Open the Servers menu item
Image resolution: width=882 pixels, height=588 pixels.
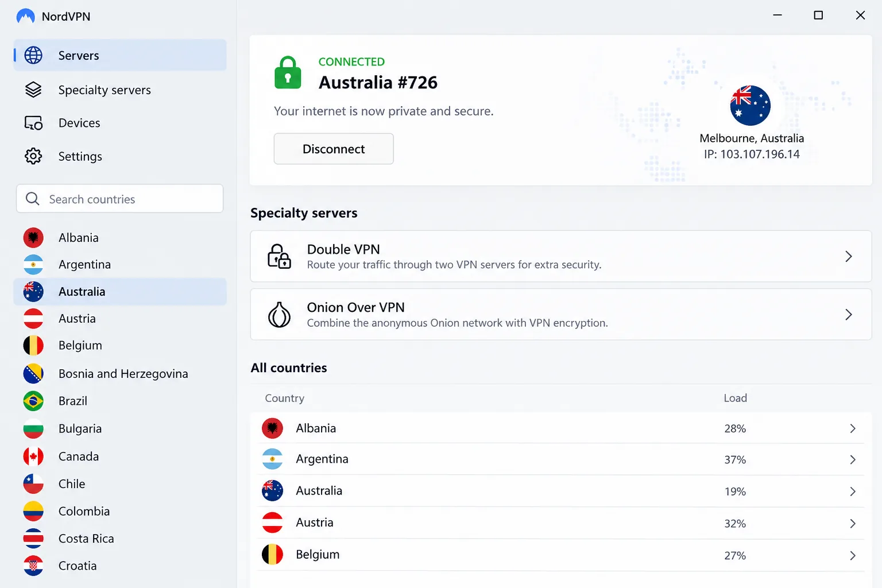[x=120, y=55]
